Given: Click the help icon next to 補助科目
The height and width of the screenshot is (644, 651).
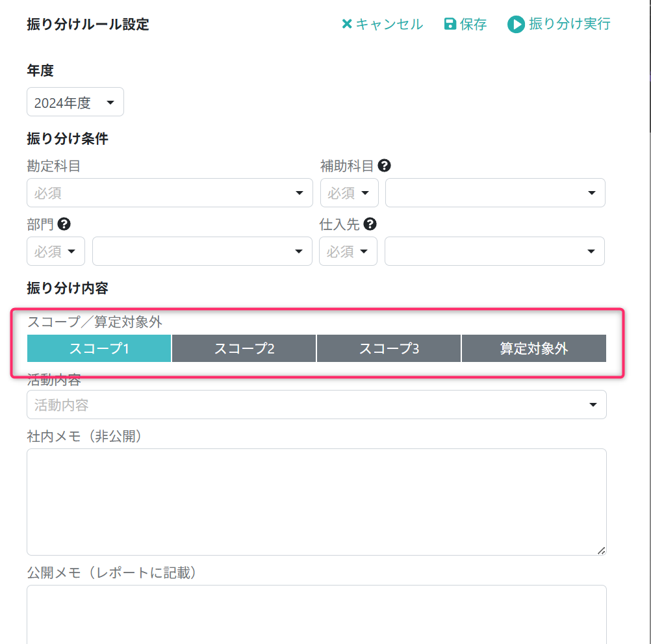Looking at the screenshot, I should click(384, 166).
